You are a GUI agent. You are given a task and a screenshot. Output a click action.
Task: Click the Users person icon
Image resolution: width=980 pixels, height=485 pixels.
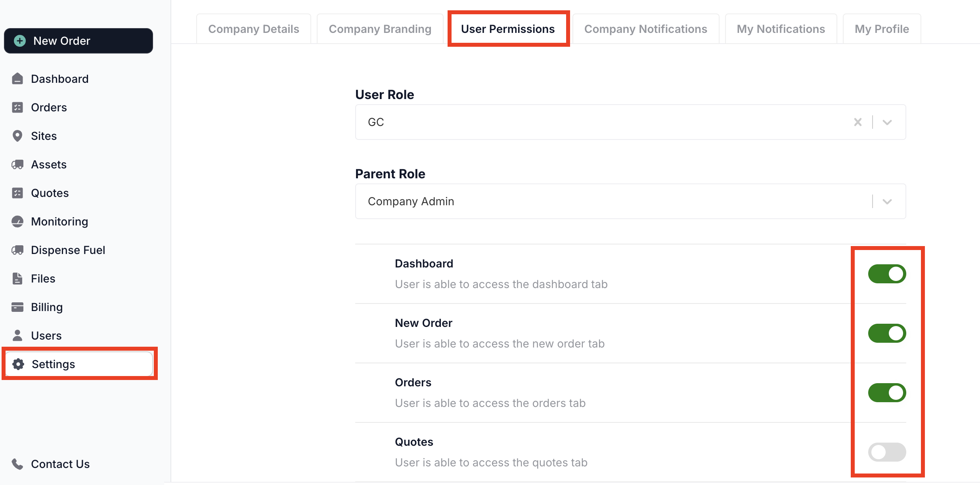[x=17, y=336]
